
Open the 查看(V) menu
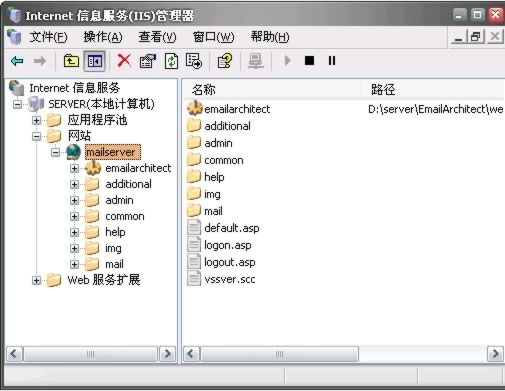[157, 37]
